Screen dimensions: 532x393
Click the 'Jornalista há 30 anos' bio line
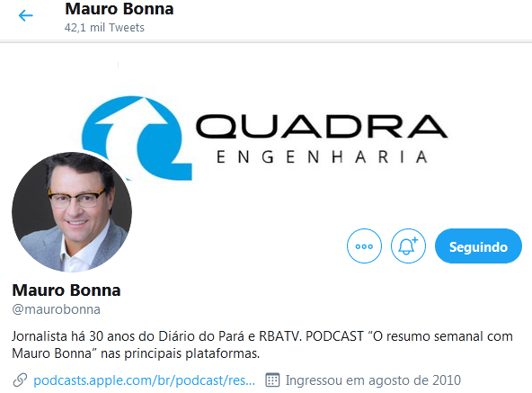click(x=262, y=336)
